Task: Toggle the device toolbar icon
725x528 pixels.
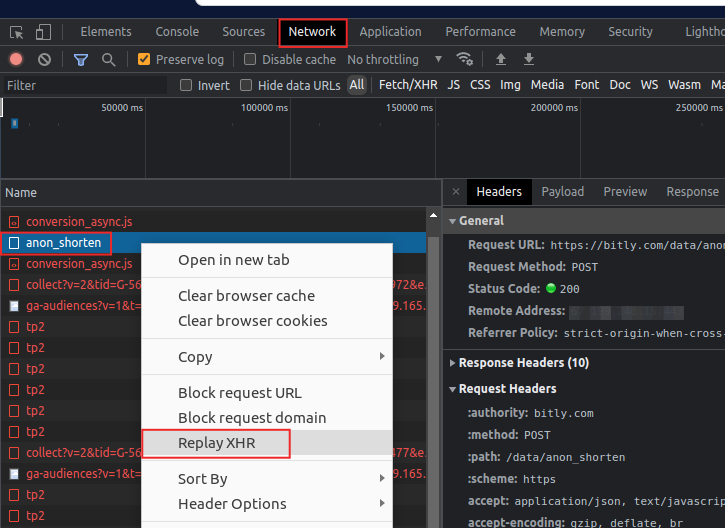Action: click(44, 32)
